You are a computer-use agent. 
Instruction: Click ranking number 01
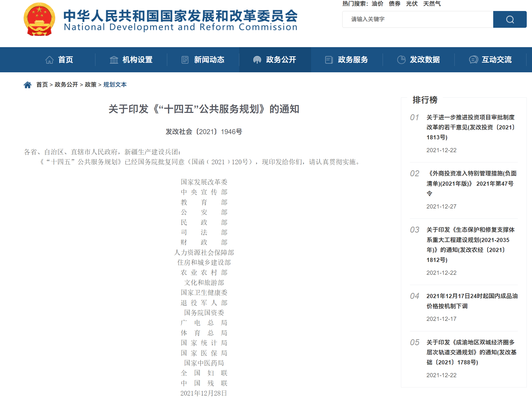[x=415, y=117]
